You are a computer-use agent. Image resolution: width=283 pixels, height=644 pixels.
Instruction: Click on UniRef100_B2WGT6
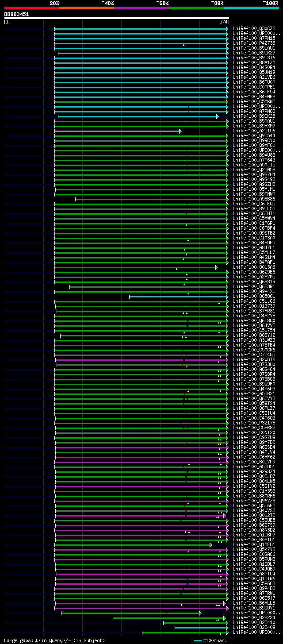(254, 359)
